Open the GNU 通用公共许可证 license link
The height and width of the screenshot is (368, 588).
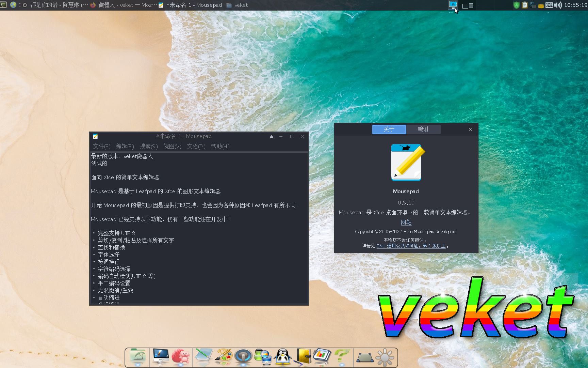click(x=411, y=246)
